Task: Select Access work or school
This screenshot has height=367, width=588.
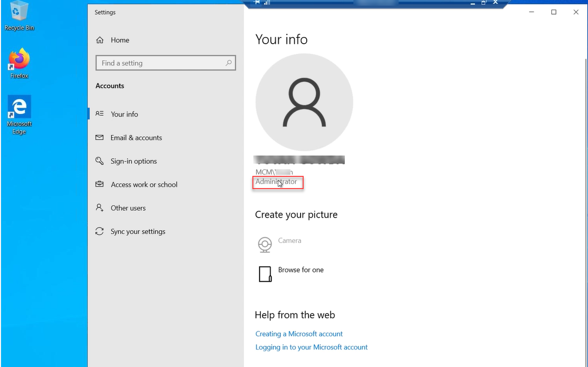Action: 144,185
